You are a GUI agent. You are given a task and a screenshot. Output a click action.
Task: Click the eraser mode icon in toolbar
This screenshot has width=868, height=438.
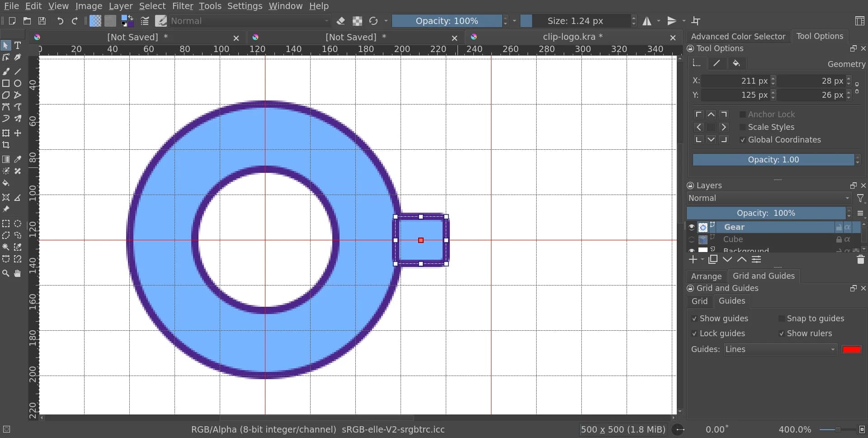coord(341,21)
